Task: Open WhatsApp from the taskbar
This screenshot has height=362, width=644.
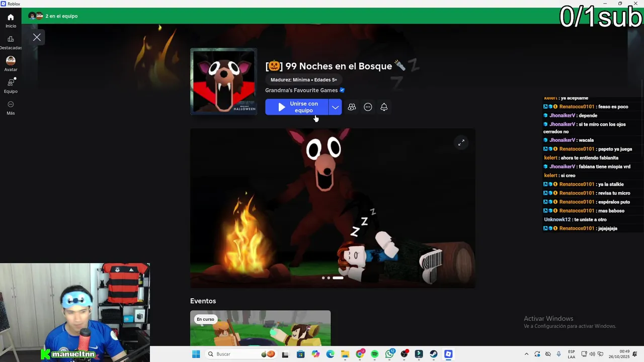Action: click(389, 354)
